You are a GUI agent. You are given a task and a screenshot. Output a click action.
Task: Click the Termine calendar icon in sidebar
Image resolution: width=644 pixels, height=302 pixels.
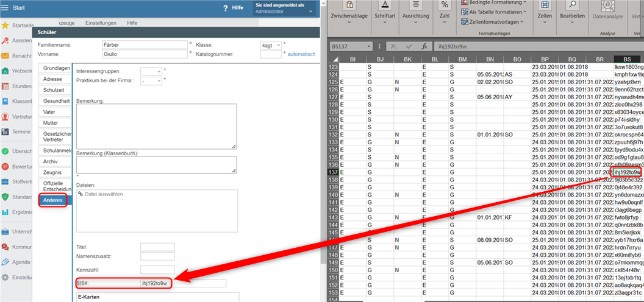pos(5,132)
